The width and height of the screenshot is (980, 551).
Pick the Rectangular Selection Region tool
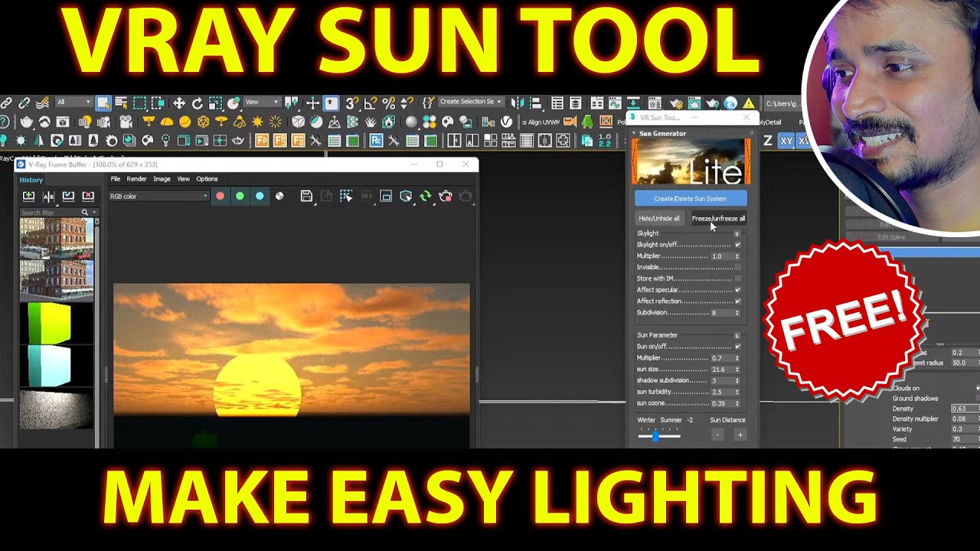click(x=139, y=103)
